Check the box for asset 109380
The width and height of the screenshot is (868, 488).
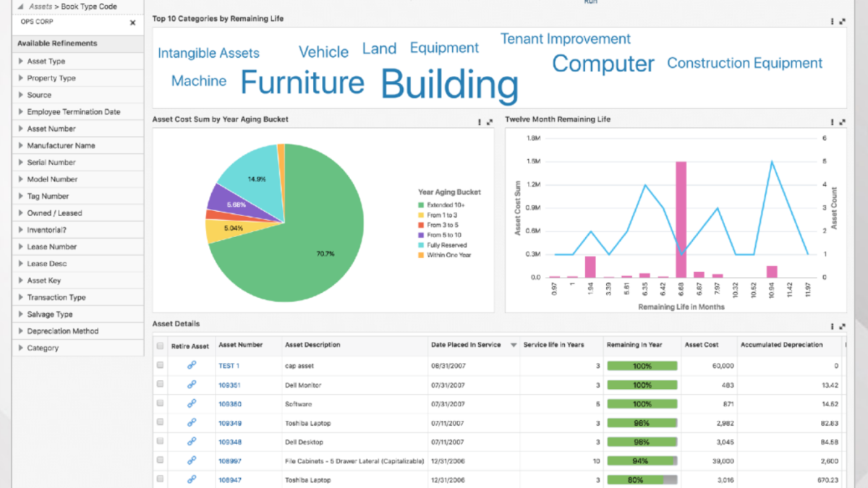tap(160, 403)
